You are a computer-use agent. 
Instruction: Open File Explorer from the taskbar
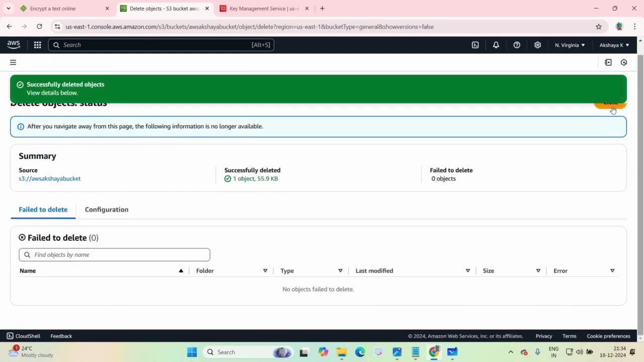click(342, 352)
